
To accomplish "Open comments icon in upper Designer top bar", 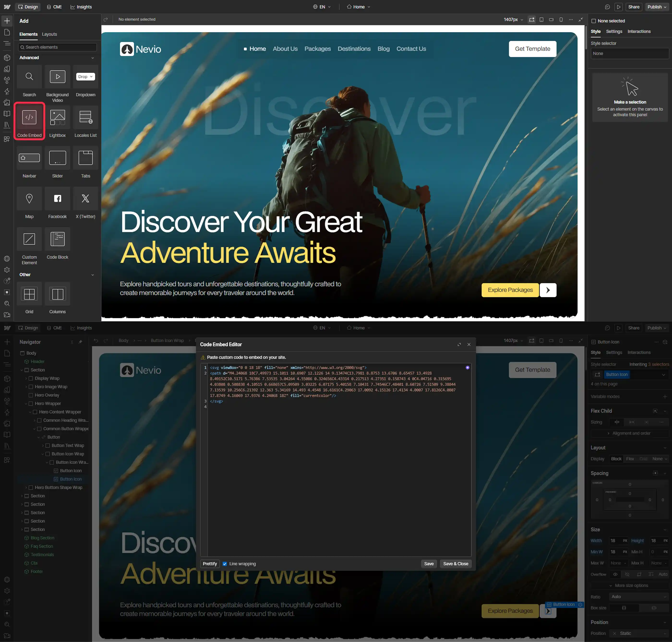I will coord(607,7).
